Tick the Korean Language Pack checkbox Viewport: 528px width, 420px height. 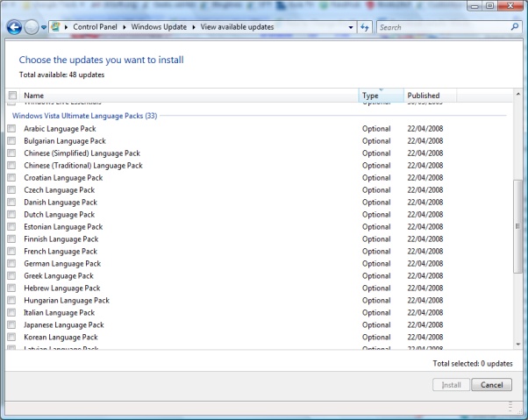click(x=11, y=337)
